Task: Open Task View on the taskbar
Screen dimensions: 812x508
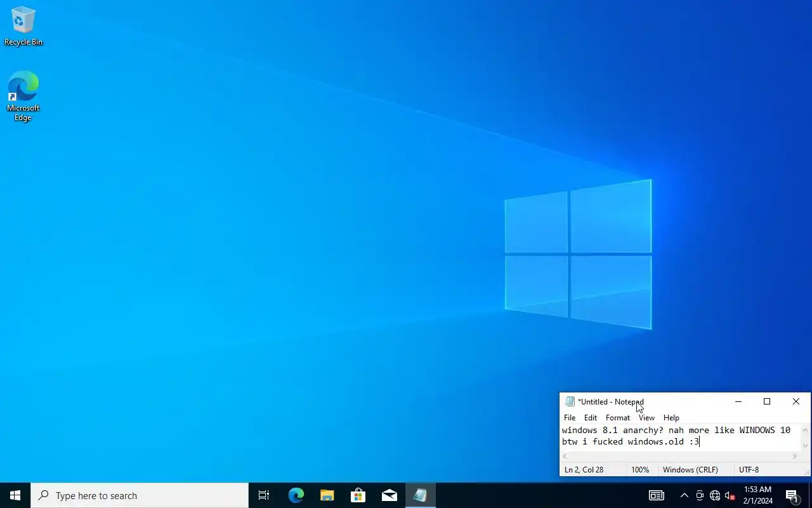Action: pos(264,495)
